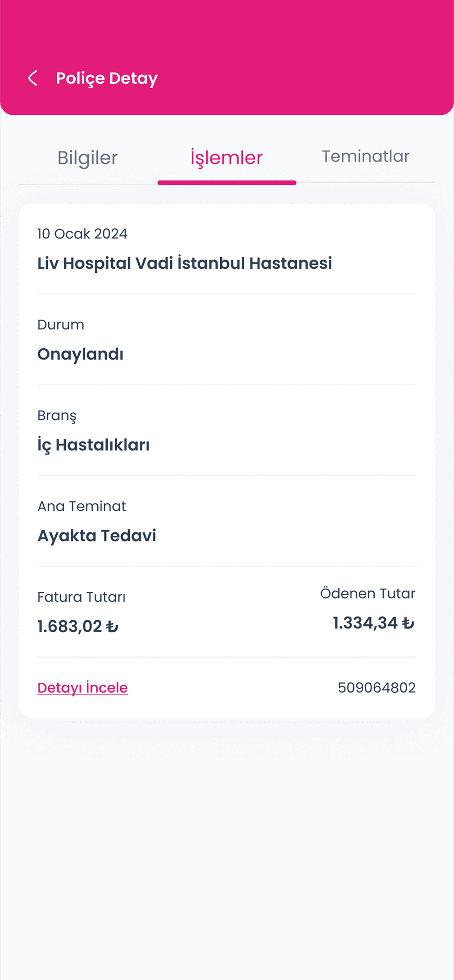Select the Liv Hospital Vadi İstanbul Hastanesi title
This screenshot has height=980, width=454.
coord(185,263)
